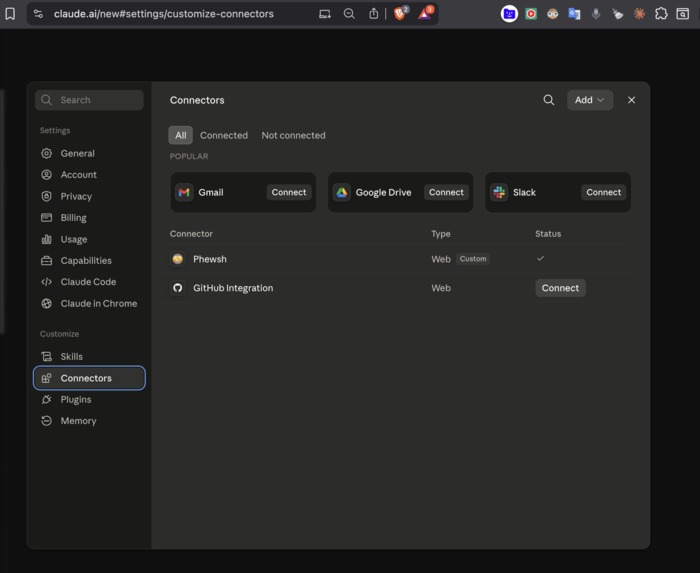Click the green screen-recorder extension icon
The height and width of the screenshot is (573, 700).
pos(531,14)
